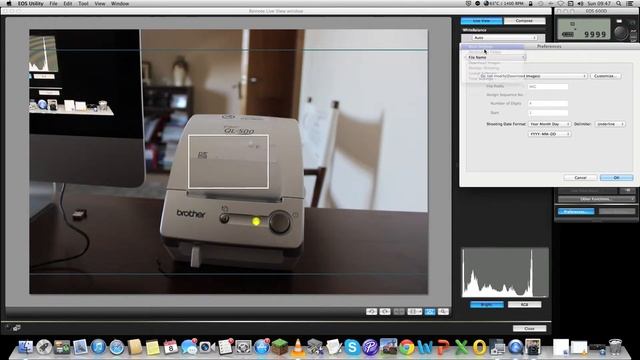Click the histogram graph in the side panel

(x=505, y=273)
